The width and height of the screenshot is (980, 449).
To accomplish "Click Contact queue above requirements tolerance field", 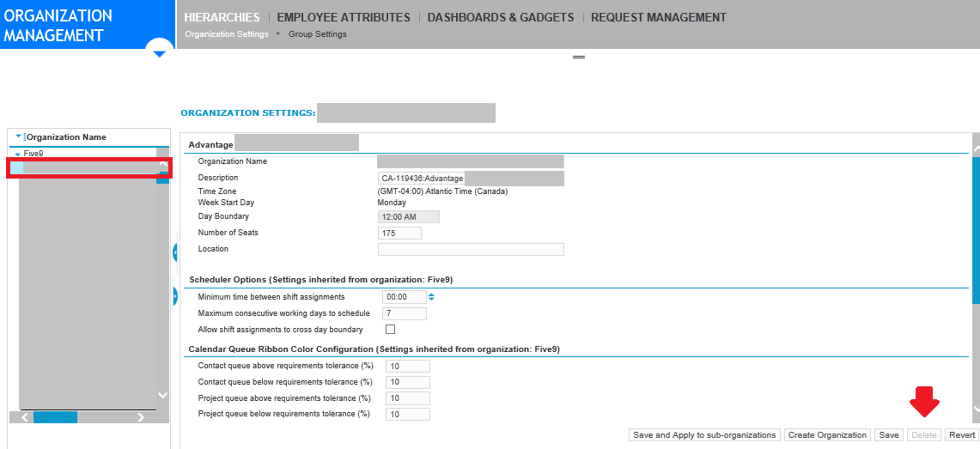I will tap(408, 366).
